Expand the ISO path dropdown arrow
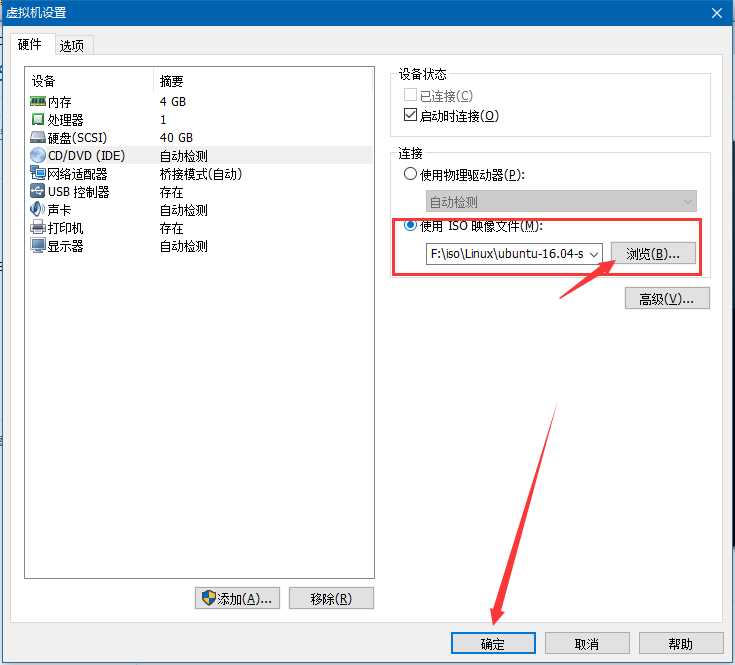 point(594,254)
